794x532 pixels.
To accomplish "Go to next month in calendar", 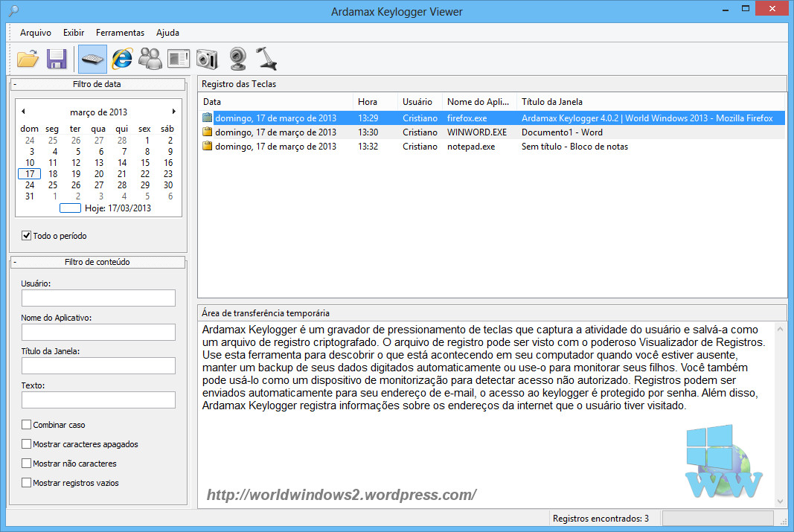I will [173, 112].
